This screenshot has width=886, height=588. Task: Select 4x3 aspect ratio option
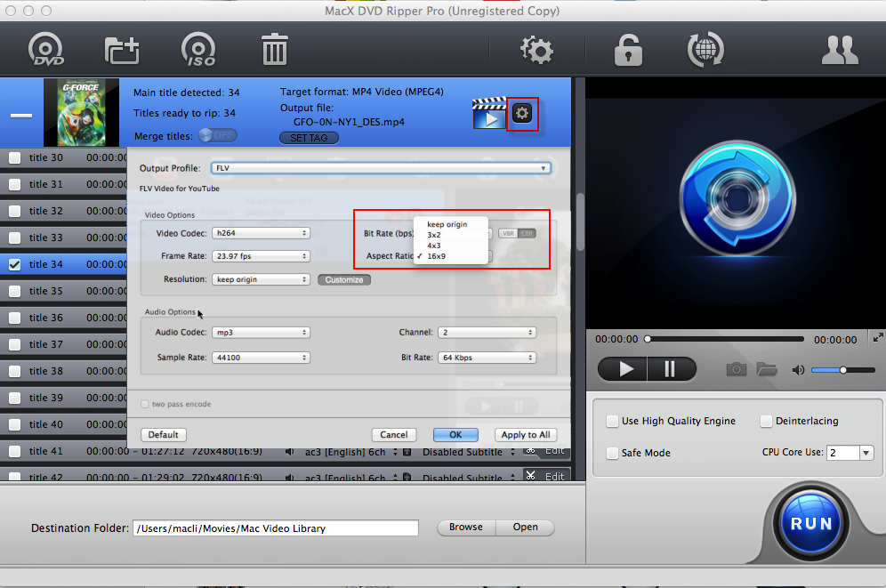pos(450,246)
